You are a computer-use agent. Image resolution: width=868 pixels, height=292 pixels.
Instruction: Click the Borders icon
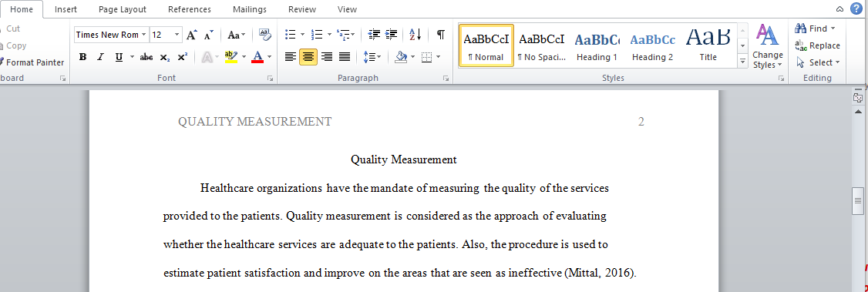(426, 57)
